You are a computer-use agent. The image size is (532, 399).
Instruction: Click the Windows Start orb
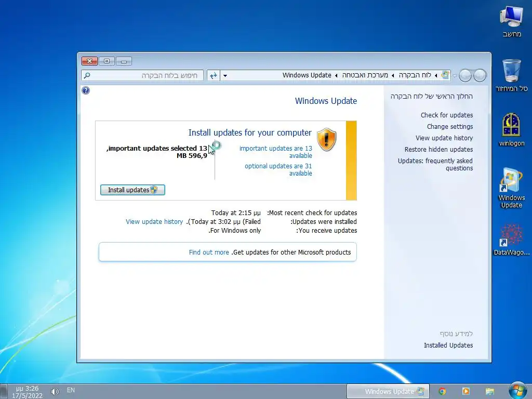pyautogui.click(x=518, y=391)
